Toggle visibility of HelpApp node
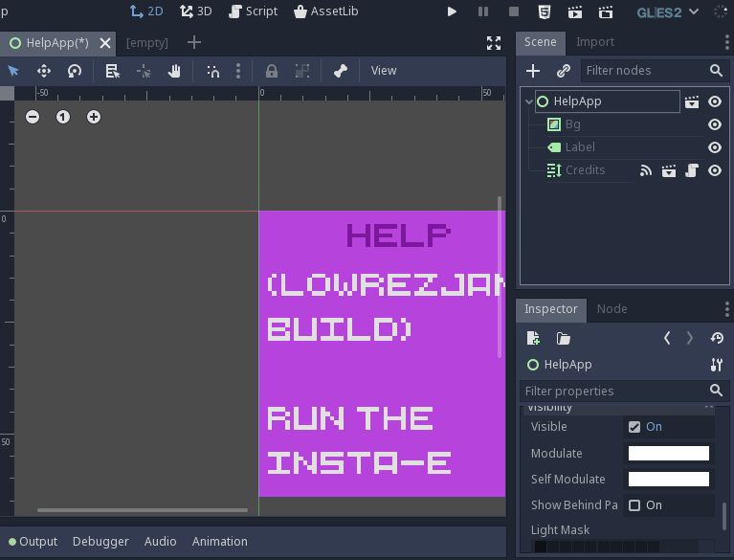Viewport: 734px width, 560px height. click(714, 101)
